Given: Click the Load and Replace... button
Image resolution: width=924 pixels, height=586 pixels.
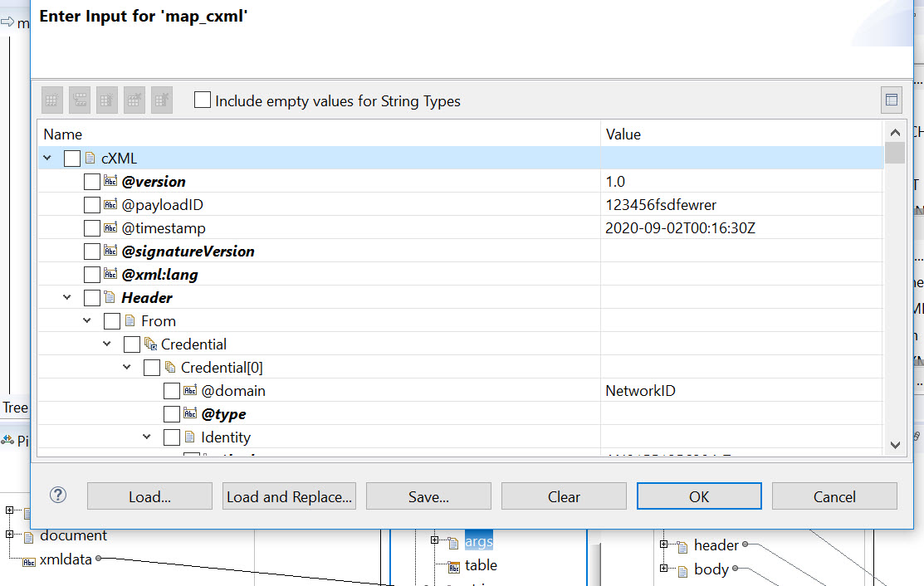Looking at the screenshot, I should coord(290,496).
